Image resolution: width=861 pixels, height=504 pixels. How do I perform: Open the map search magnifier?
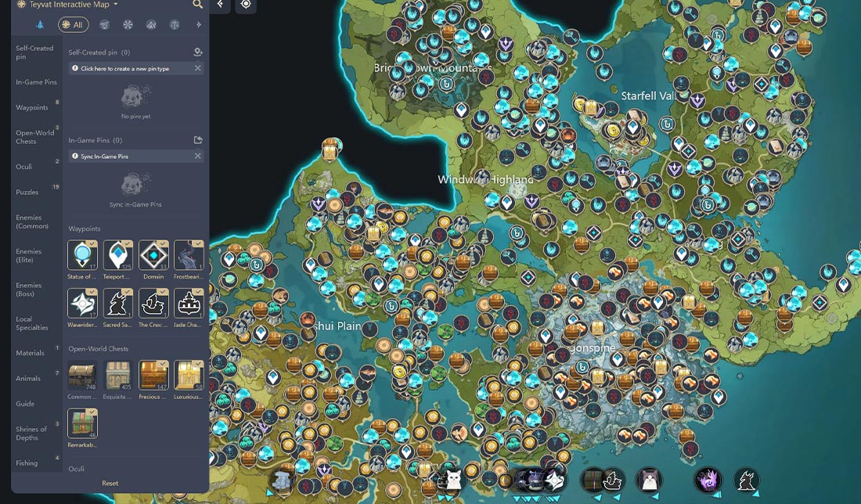tap(198, 5)
